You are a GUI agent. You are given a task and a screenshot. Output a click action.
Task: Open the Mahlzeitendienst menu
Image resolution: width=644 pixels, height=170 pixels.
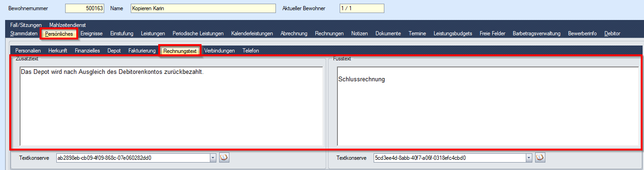click(x=67, y=25)
